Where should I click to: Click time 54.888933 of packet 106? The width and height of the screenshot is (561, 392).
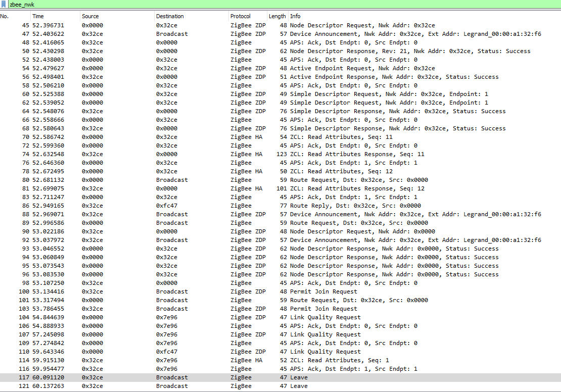49,326
